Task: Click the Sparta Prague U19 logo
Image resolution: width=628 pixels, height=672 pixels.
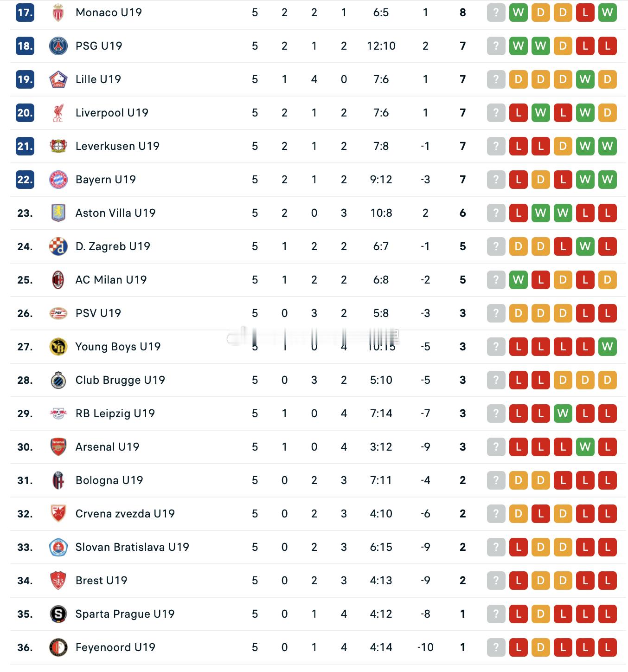Action: click(58, 614)
